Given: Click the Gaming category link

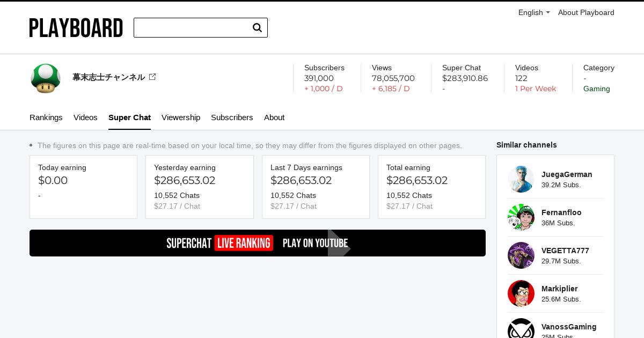Looking at the screenshot, I should (597, 89).
